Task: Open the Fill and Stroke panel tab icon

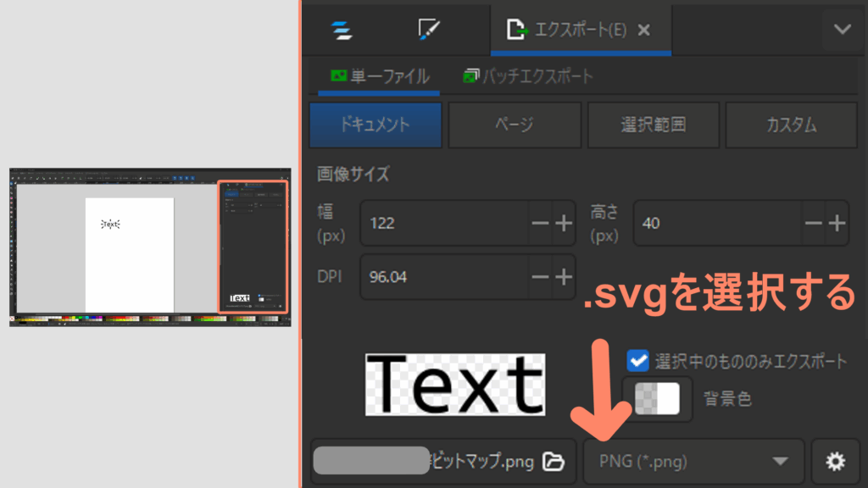Action: coord(430,30)
